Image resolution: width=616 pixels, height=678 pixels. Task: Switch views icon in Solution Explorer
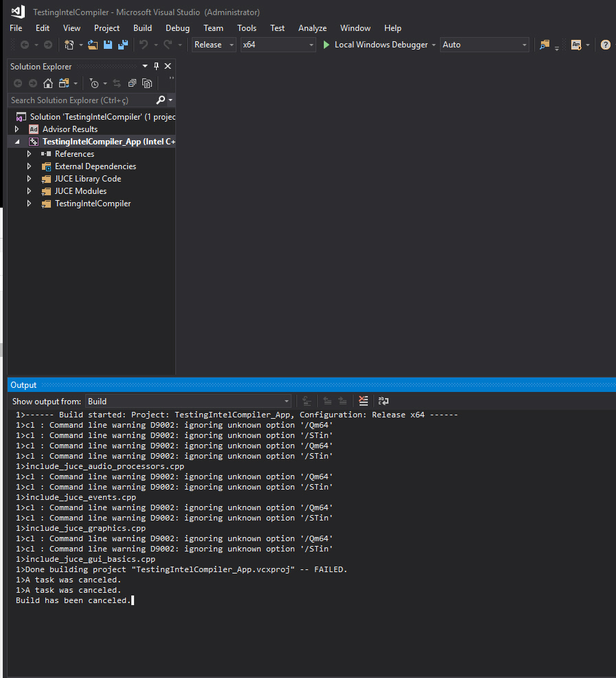(64, 83)
